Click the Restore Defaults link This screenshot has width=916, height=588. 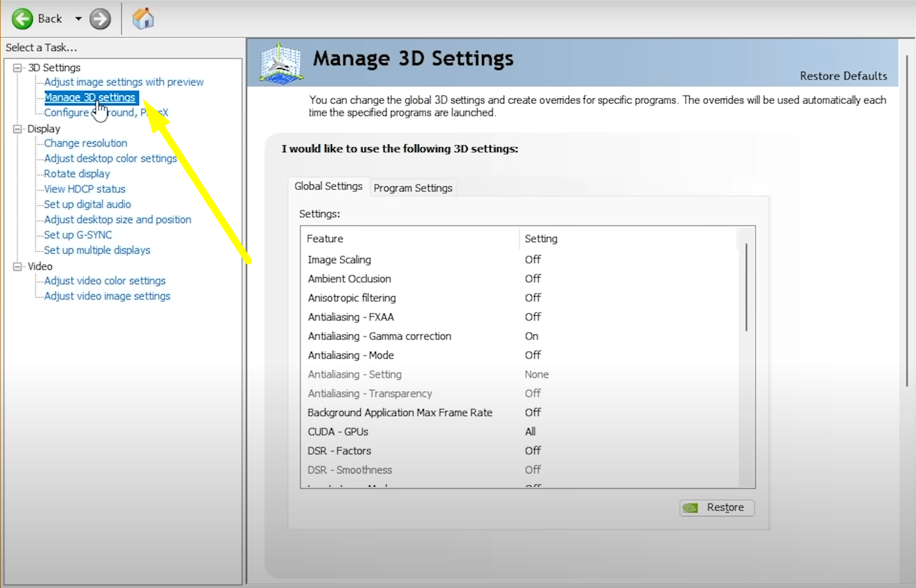843,76
